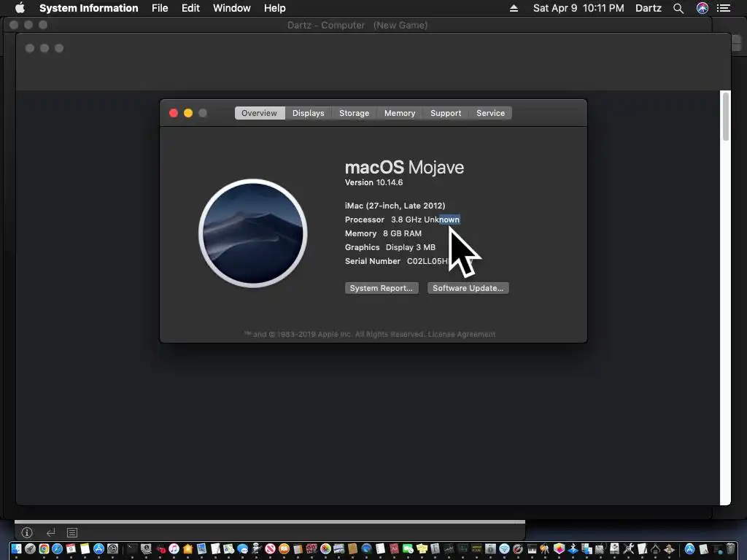Open the Notes app in Dock
The width and height of the screenshot is (747, 560).
click(85, 548)
